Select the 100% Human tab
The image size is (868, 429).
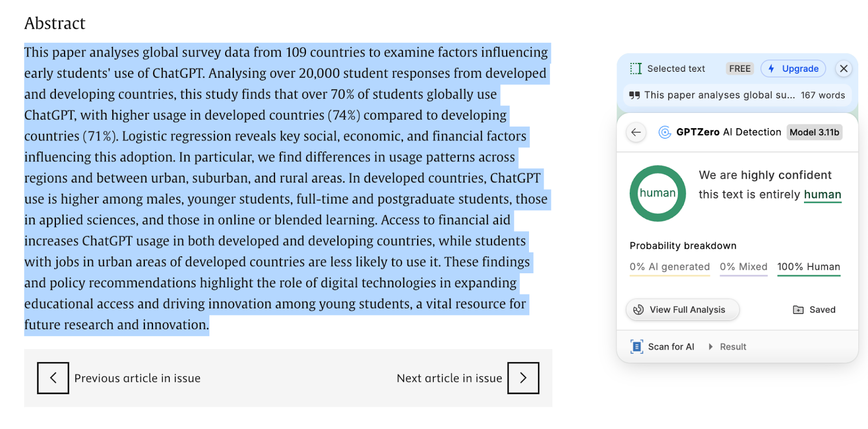808,267
